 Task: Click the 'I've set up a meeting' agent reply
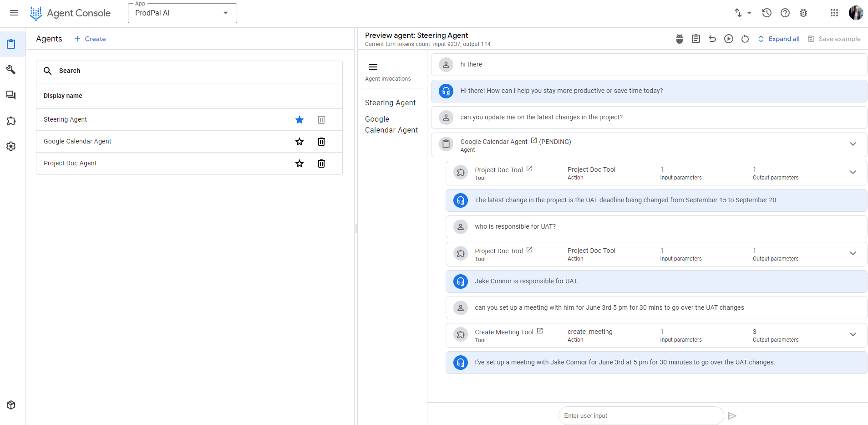coord(656,363)
